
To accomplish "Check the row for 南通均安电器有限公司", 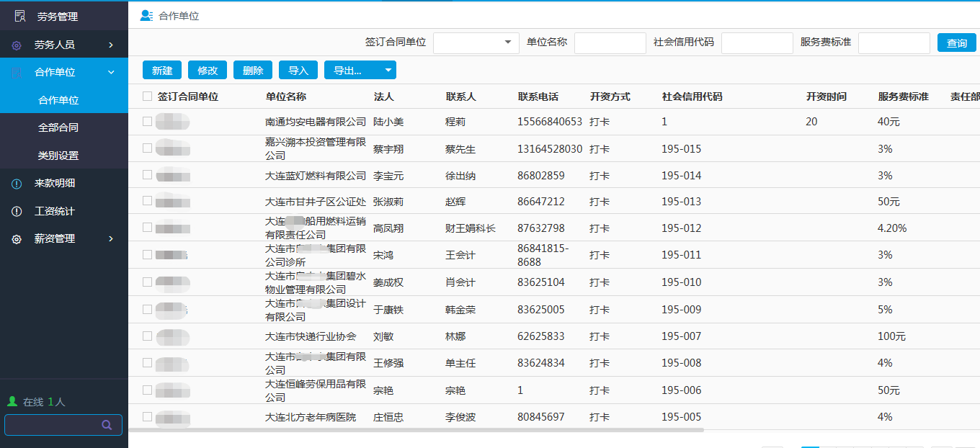I will coord(148,122).
